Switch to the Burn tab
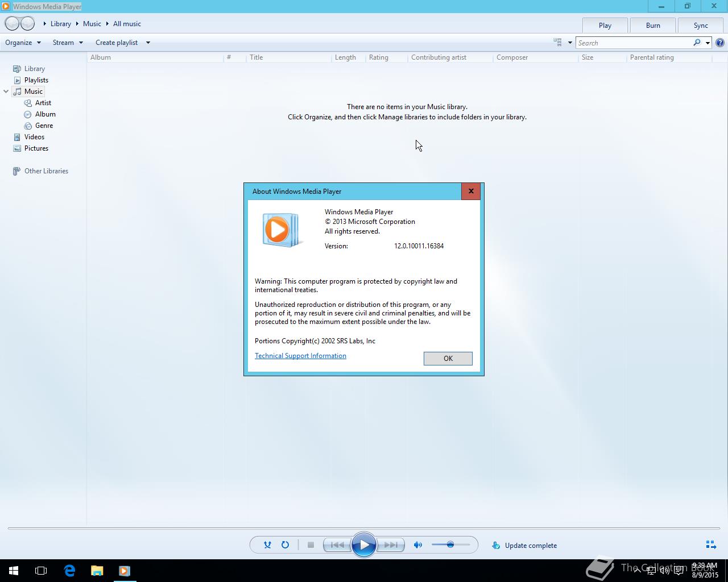The image size is (728, 582). coord(653,26)
